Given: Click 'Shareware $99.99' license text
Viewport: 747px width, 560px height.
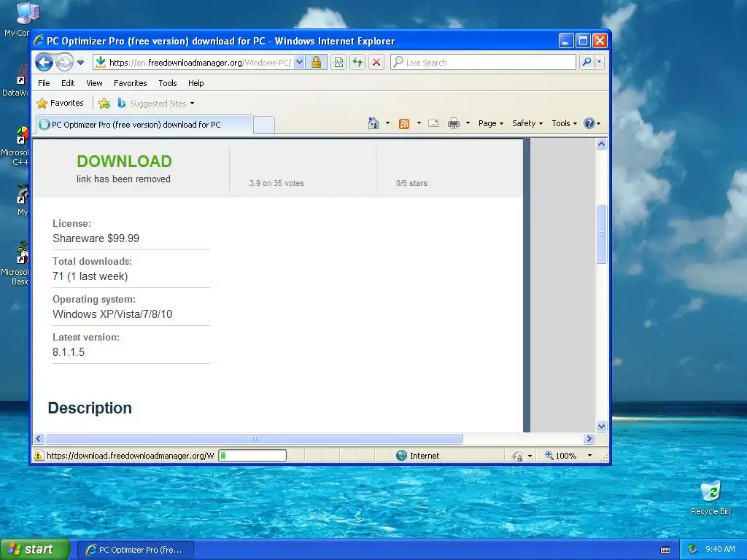Looking at the screenshot, I should (x=96, y=238).
